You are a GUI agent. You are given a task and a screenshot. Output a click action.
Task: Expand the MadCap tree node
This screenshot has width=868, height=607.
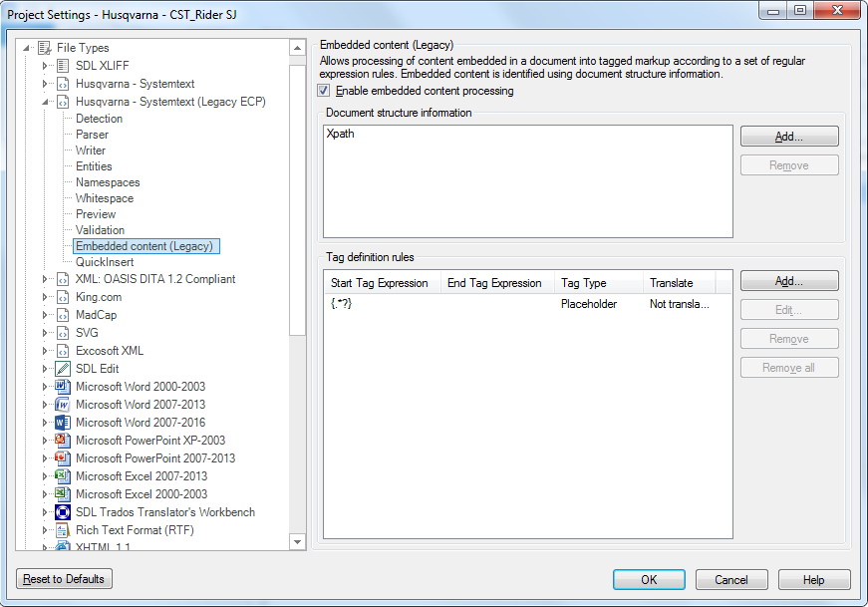(x=45, y=315)
